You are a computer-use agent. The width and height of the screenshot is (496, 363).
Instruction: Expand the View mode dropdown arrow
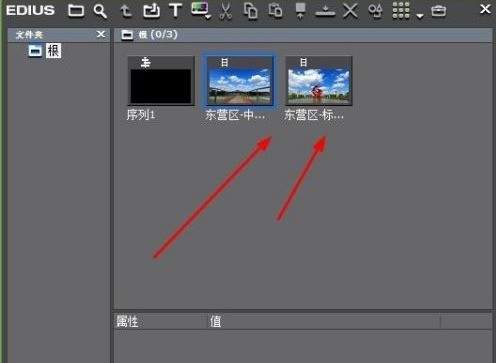click(x=420, y=16)
